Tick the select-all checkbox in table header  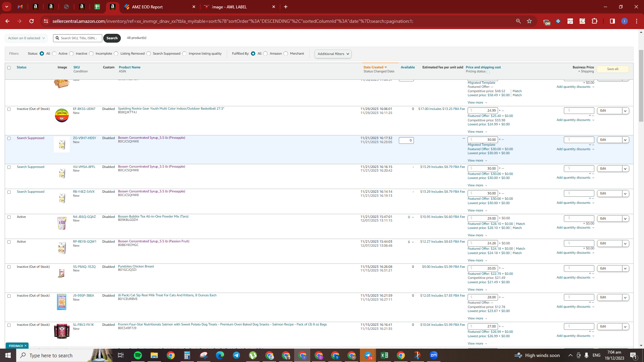tap(9, 68)
